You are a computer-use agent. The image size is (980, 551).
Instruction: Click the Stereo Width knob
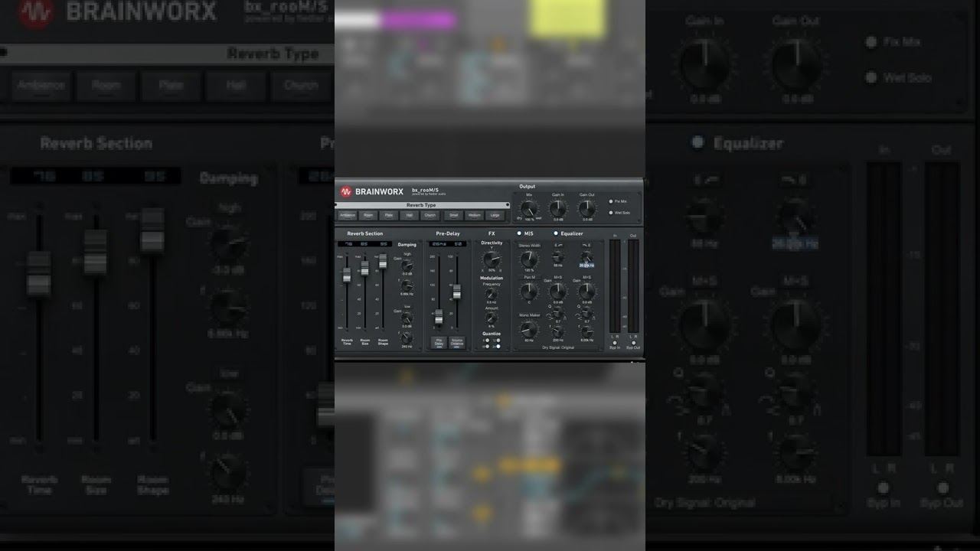coord(529,259)
